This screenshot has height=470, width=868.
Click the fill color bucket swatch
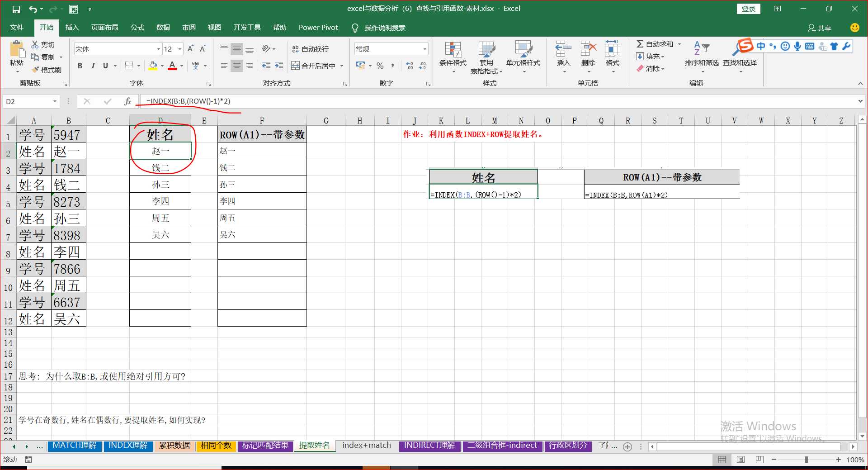point(153,66)
